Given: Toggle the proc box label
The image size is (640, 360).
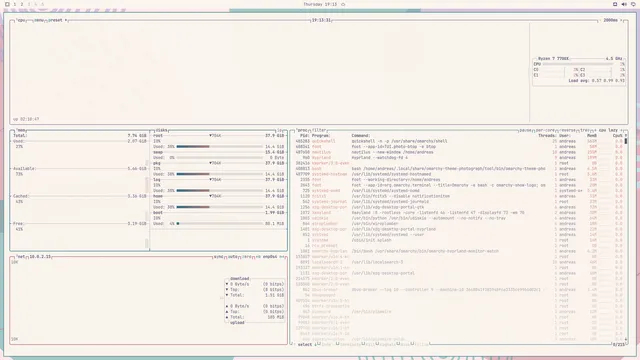Looking at the screenshot, I should click(302, 130).
